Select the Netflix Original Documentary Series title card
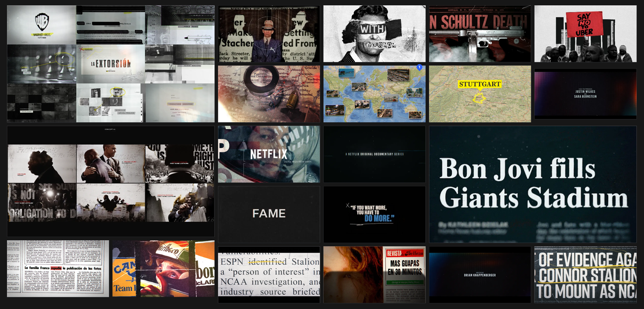The image size is (644, 309). tap(374, 154)
